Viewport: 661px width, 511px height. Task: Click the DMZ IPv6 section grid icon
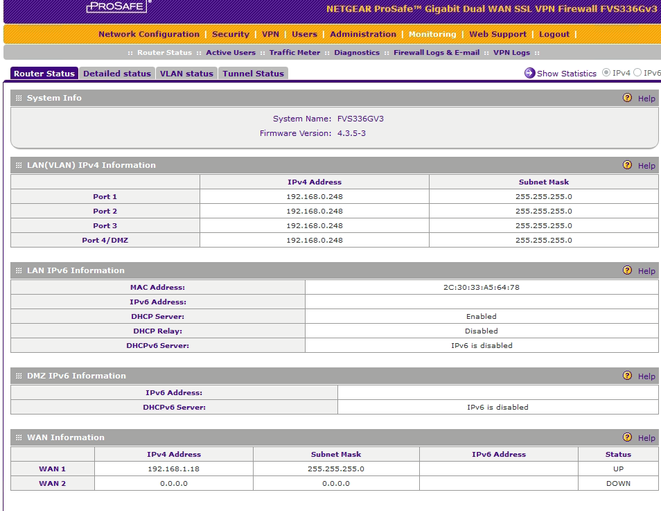click(x=19, y=376)
